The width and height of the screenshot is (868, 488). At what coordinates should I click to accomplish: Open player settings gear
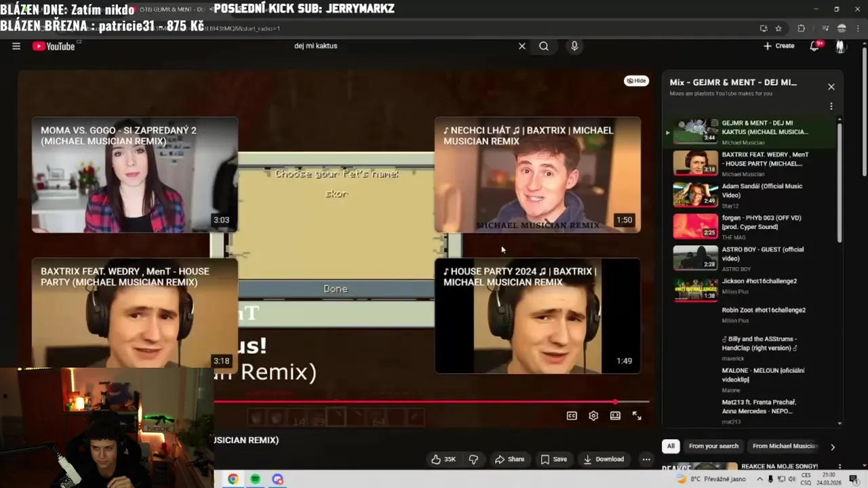coord(593,415)
